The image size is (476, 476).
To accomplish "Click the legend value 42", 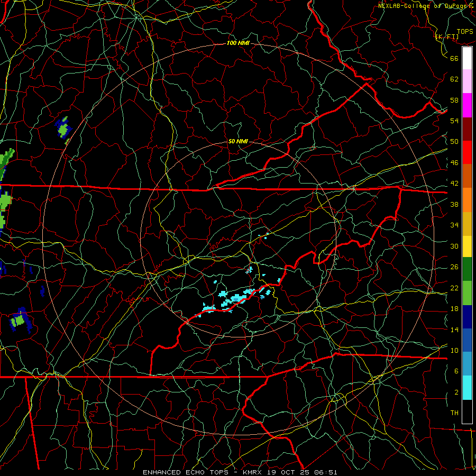I will [454, 184].
